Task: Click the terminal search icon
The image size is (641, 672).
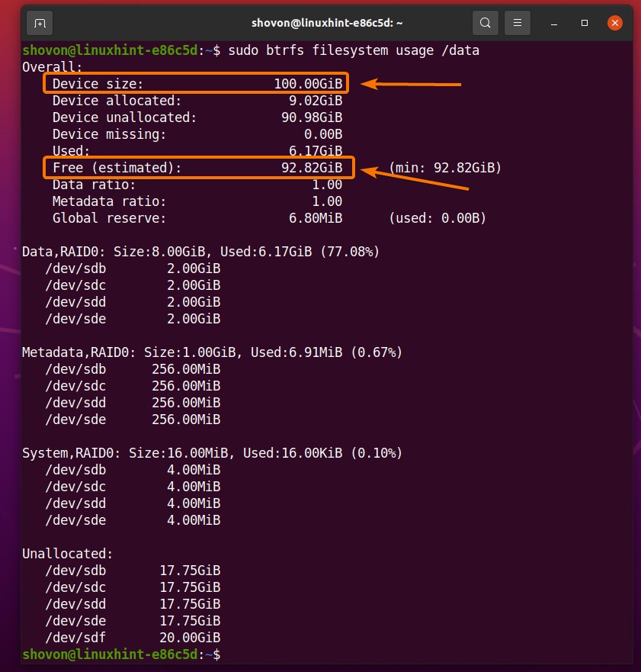Action: tap(484, 23)
